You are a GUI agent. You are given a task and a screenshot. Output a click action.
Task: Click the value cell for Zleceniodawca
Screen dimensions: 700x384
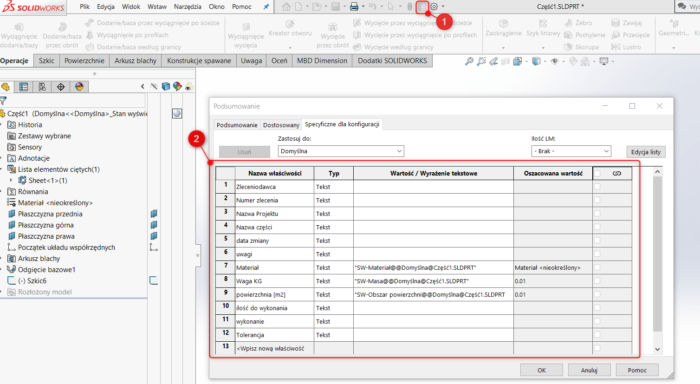[433, 187]
